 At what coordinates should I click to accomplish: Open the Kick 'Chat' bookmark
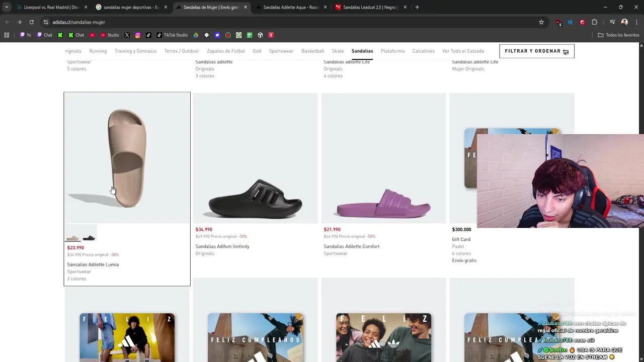pyautogui.click(x=76, y=35)
